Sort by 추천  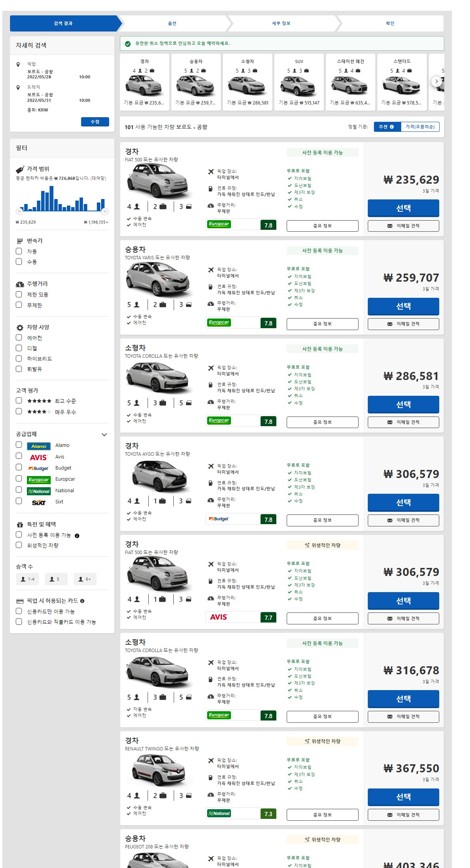tap(387, 127)
